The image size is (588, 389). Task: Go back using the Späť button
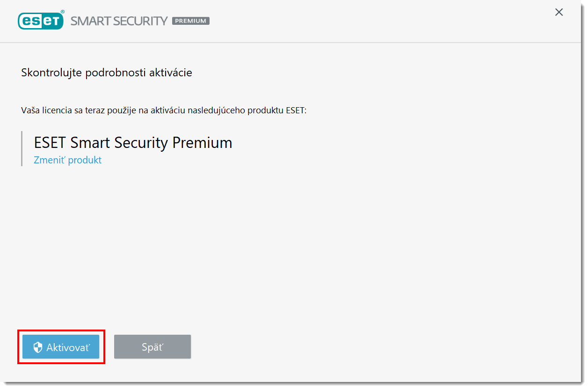(x=152, y=347)
